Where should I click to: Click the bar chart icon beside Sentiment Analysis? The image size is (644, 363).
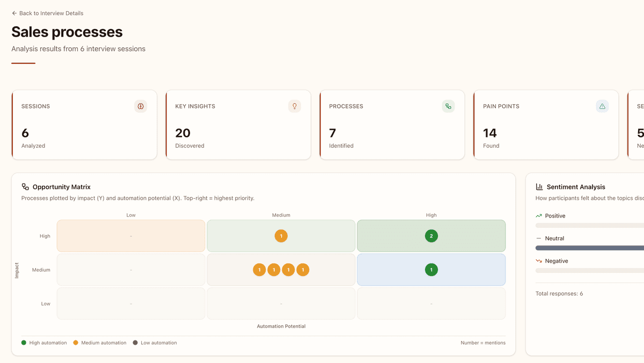539,186
